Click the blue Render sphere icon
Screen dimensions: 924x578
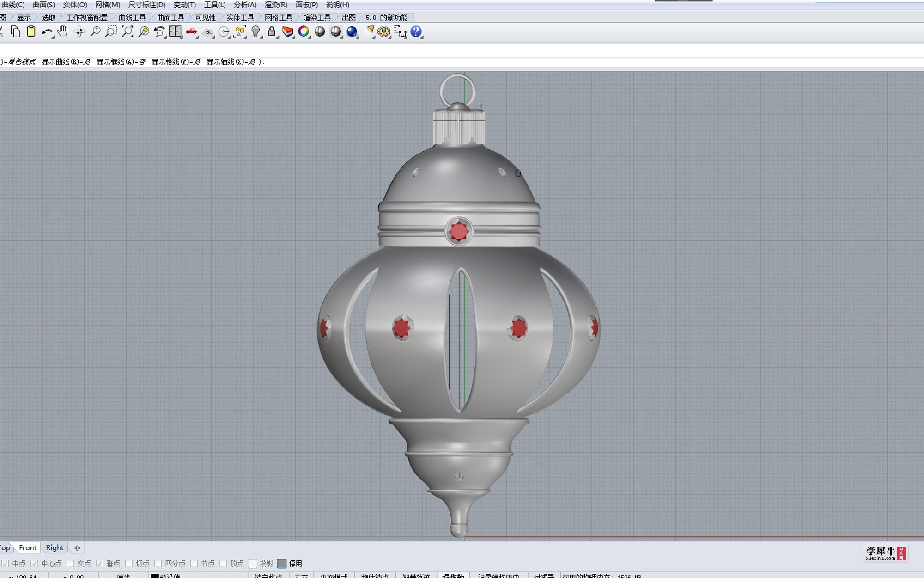352,31
